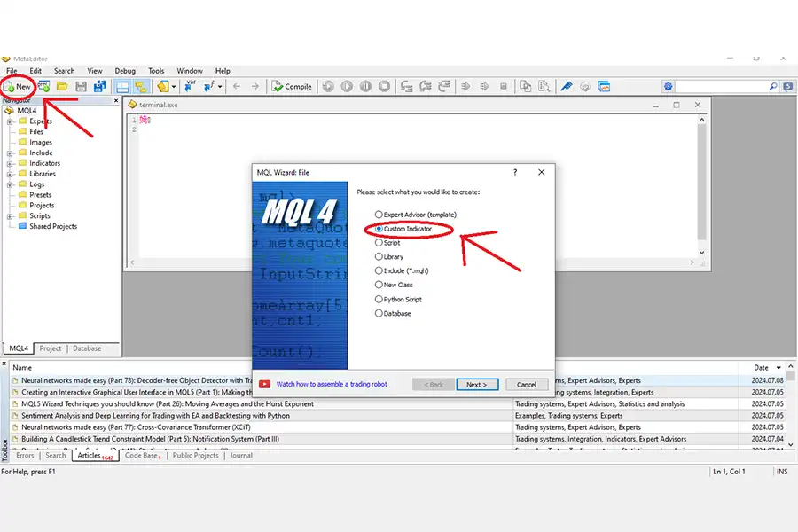
Task: Expand the Logs folder tree node
Action: tap(10, 184)
